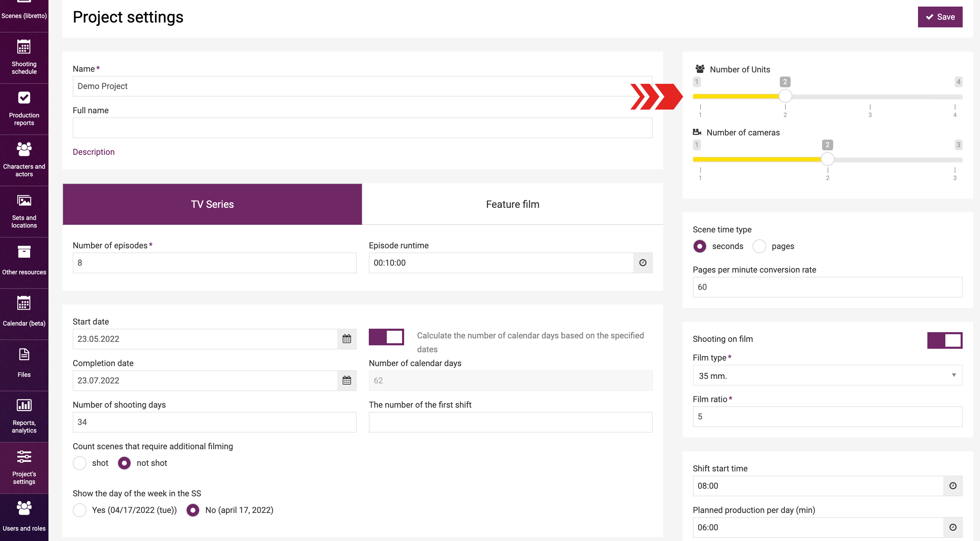Open the Shooting schedule sidebar icon
This screenshot has width=980, height=541.
24,47
